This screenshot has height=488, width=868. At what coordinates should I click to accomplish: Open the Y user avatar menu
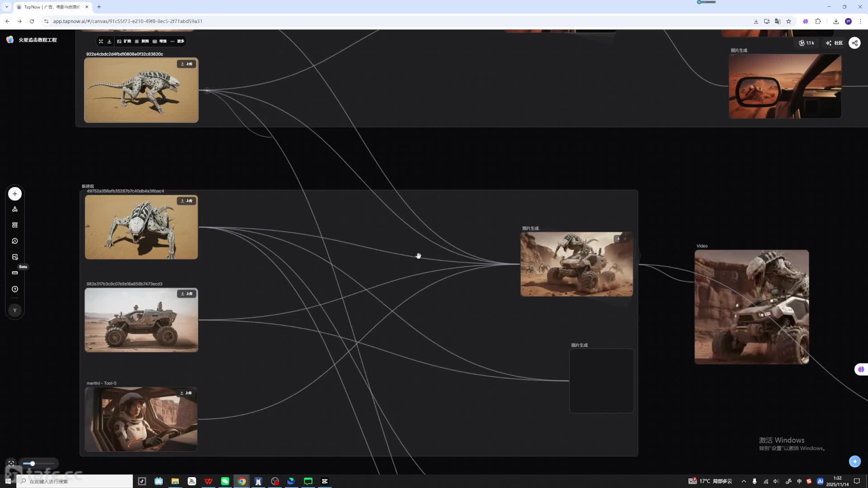[x=15, y=310]
